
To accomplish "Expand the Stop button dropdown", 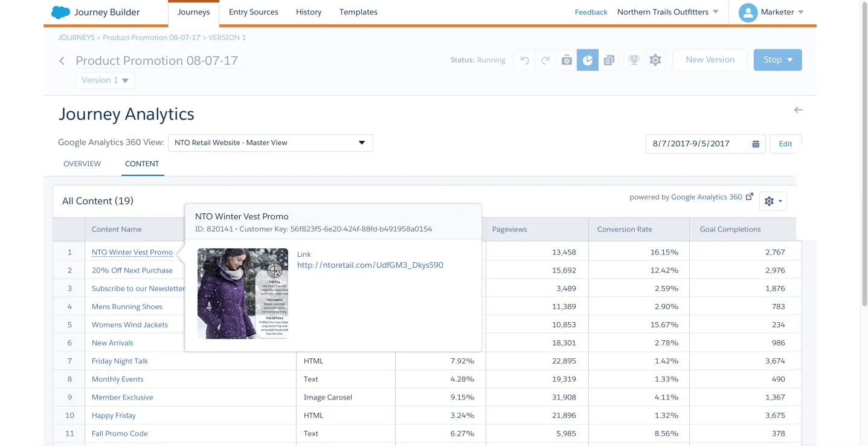I will [x=790, y=60].
